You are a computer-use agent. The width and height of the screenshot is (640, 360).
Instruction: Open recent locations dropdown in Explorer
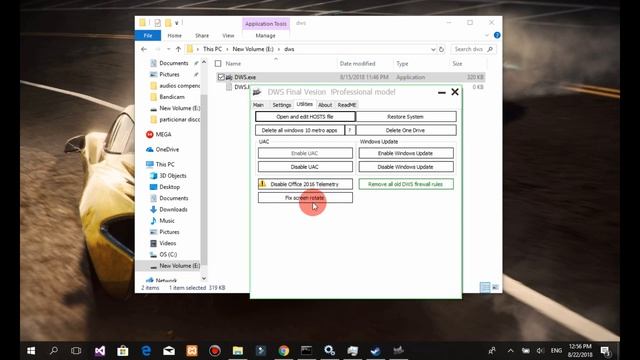point(169,49)
